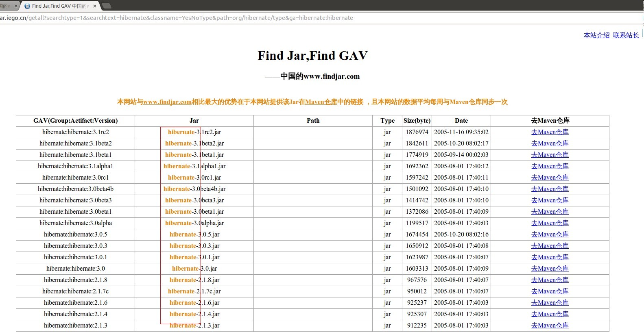Open the hibernate-2.1.4.jar link
Image resolution: width=644 pixels, height=332 pixels.
[x=194, y=314]
